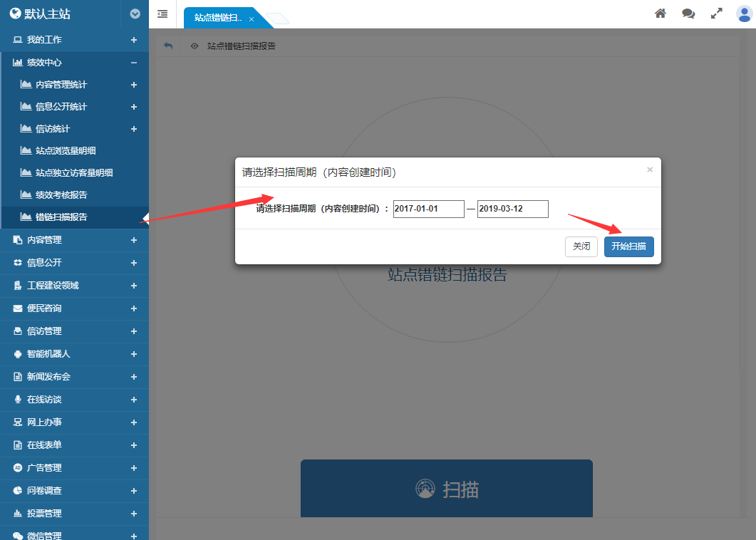Expand the 智能机器人 menu
The height and width of the screenshot is (540, 756).
click(133, 354)
